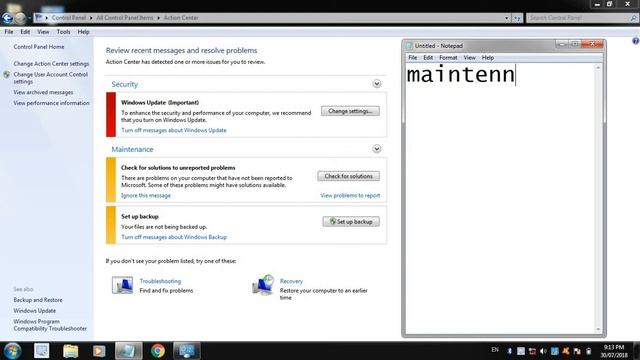Click Turn off messages about Windows Update
Screen dimensions: 640x360
[174, 130]
